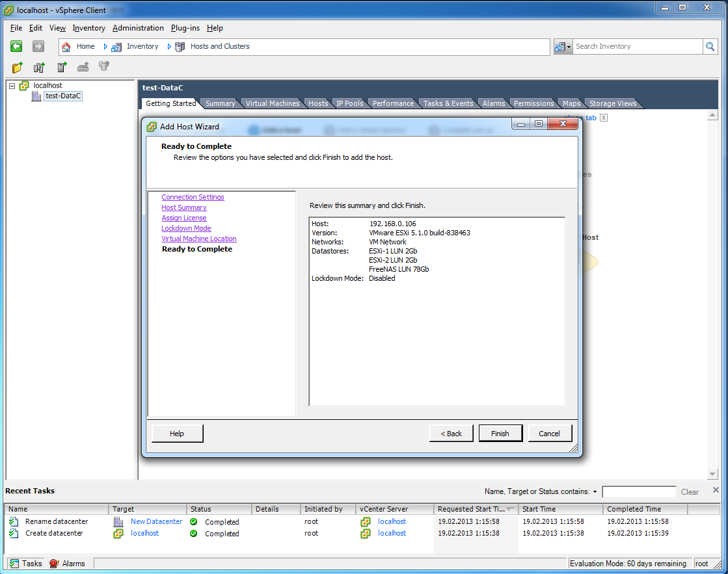Screen dimensions: 728x574
Task: Open the Inventory menu
Action: [x=88, y=28]
